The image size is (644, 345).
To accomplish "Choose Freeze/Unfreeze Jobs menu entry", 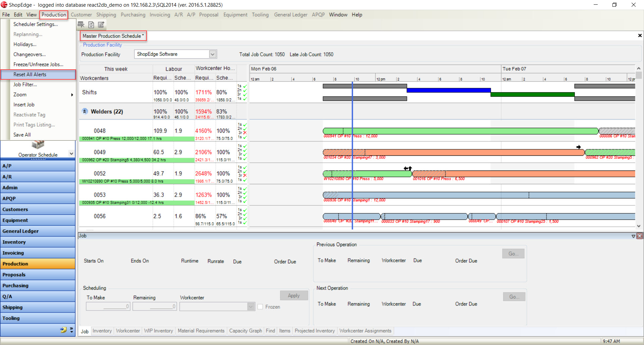I will coord(38,64).
